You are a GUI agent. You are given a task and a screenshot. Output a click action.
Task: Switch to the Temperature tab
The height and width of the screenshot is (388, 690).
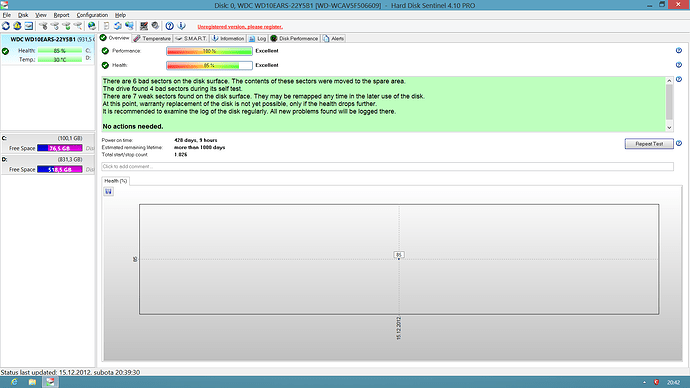tap(152, 39)
